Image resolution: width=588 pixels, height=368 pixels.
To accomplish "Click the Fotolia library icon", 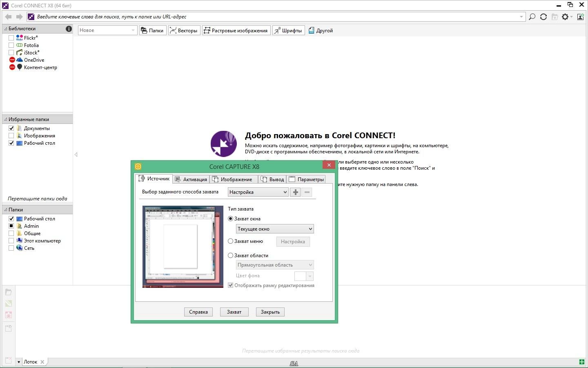I will [20, 45].
